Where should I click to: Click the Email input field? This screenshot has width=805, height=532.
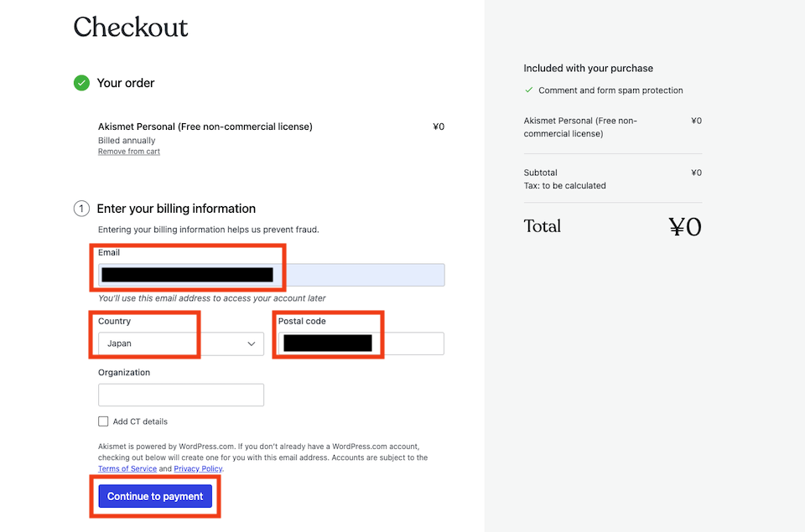[271, 275]
